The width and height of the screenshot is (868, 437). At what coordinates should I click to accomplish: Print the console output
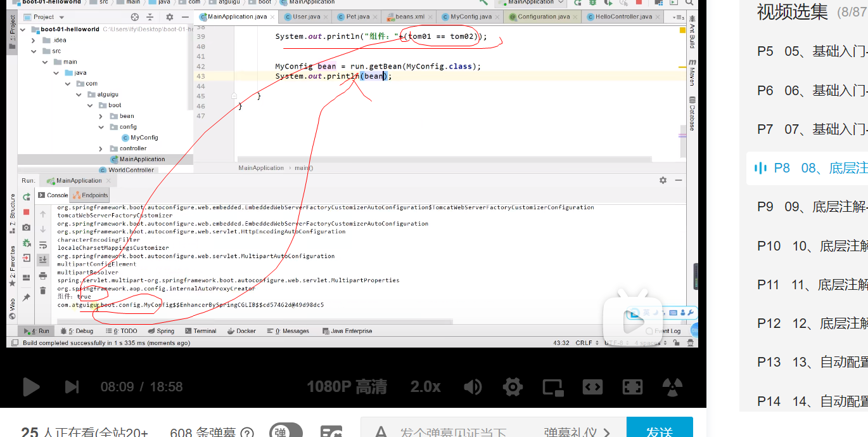point(43,275)
